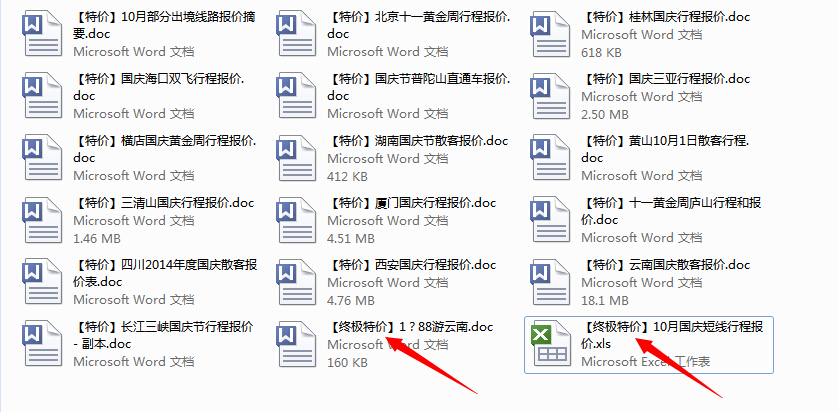Select the Excel icon for 10月国庆短线行程报价.xls
The image size is (839, 412).
[550, 344]
